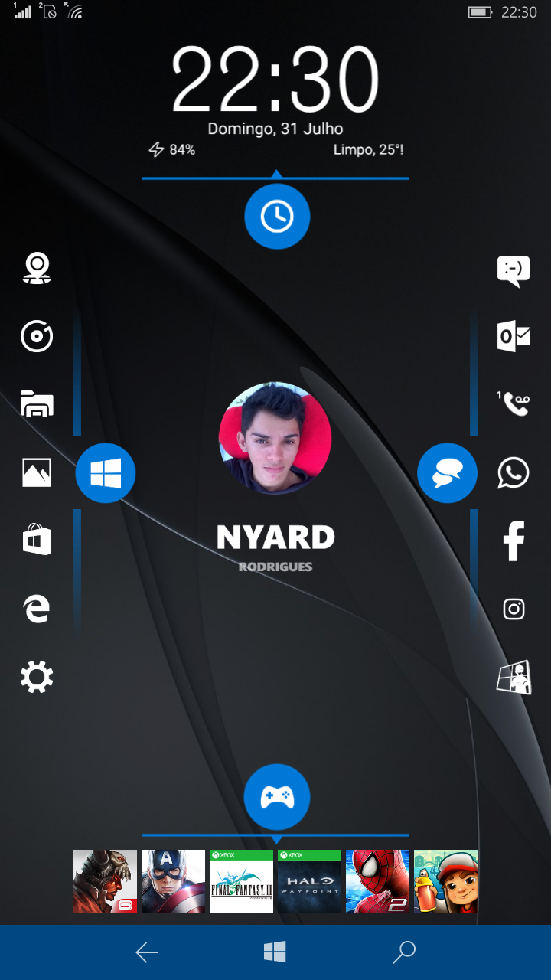Tap the status bar 22:30 time
The image size is (551, 980).
click(519, 12)
